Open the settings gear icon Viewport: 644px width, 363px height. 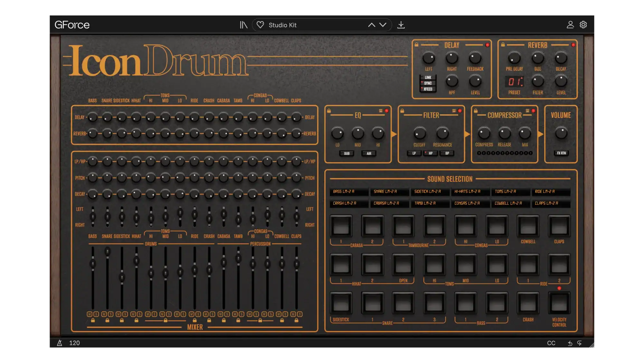[x=583, y=25]
